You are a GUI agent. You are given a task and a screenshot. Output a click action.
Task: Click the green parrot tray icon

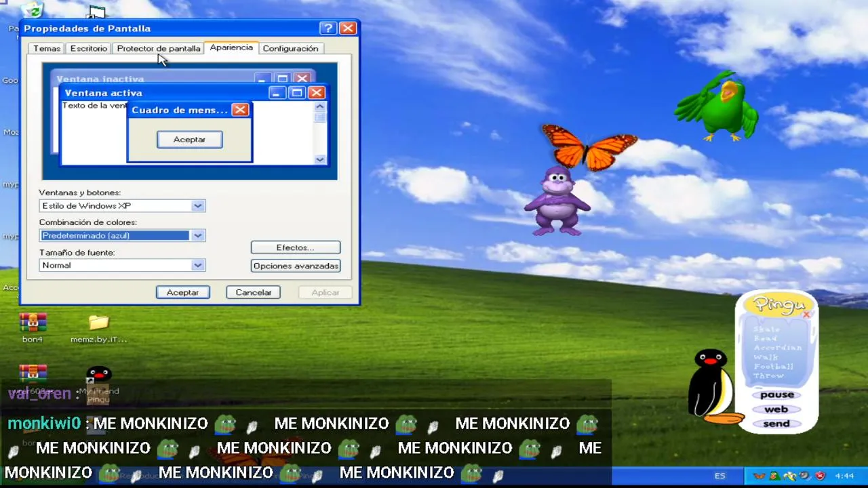point(774,476)
